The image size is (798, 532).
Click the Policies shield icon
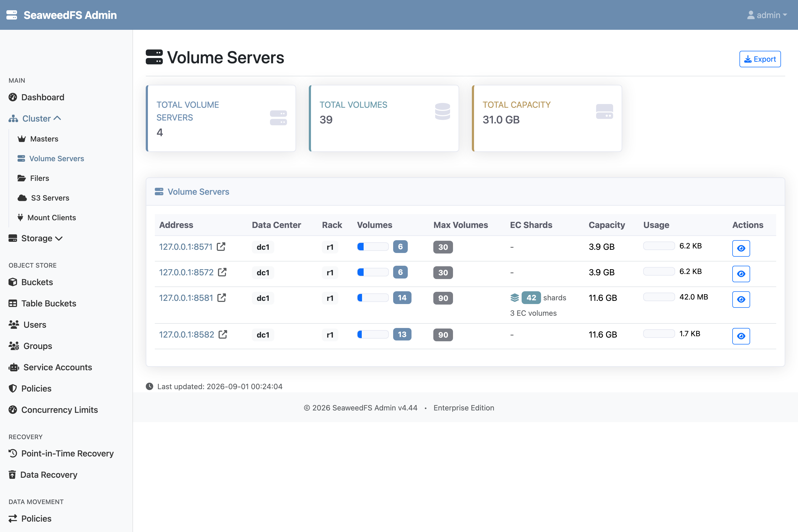pos(13,388)
